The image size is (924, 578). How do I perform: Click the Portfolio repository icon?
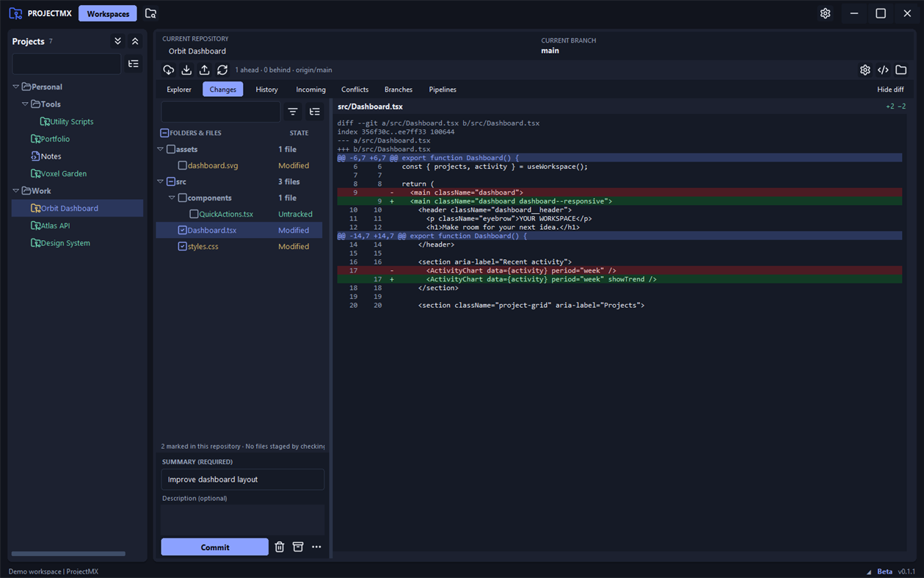pos(35,139)
